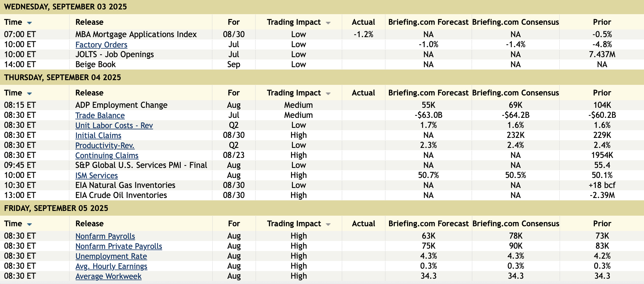Click the Thursday, September 04 2025 header
Viewport: 644px width, 284px height.
click(62, 77)
